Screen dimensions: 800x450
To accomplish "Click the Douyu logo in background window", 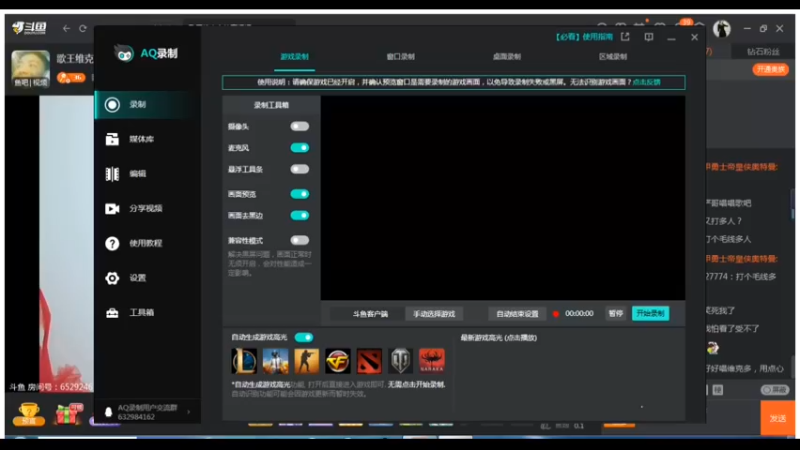I will tap(30, 28).
